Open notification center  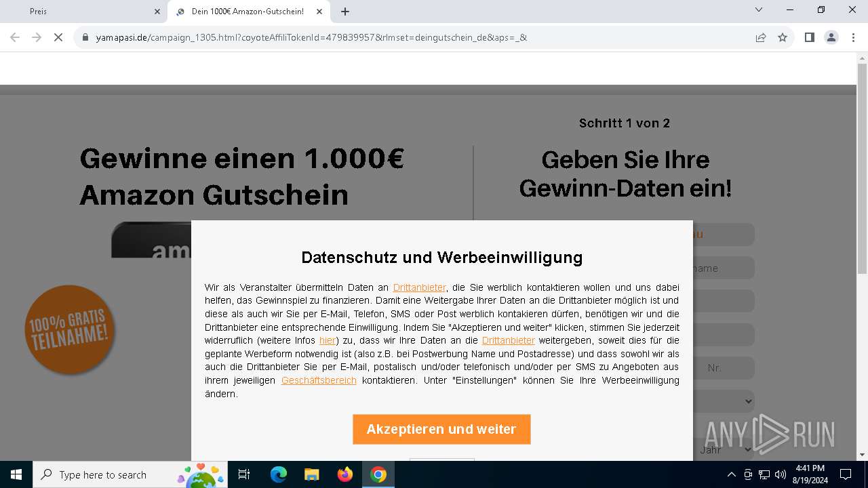pyautogui.click(x=846, y=474)
